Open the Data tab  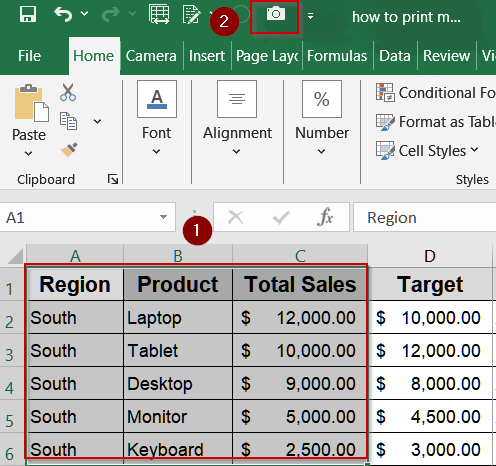pyautogui.click(x=395, y=56)
